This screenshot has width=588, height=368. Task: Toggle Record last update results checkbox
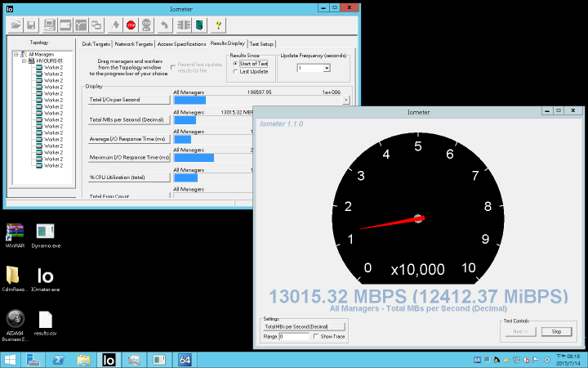(x=173, y=67)
